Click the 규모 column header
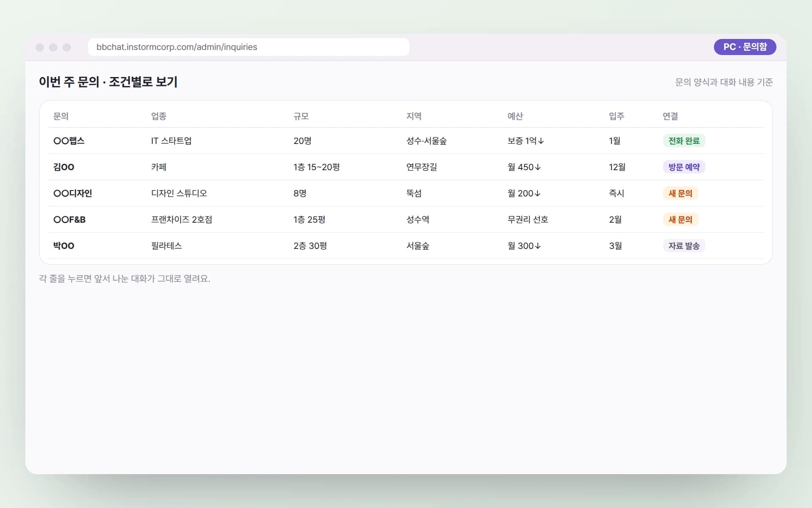Screen dimensions: 812x508 click(301, 116)
